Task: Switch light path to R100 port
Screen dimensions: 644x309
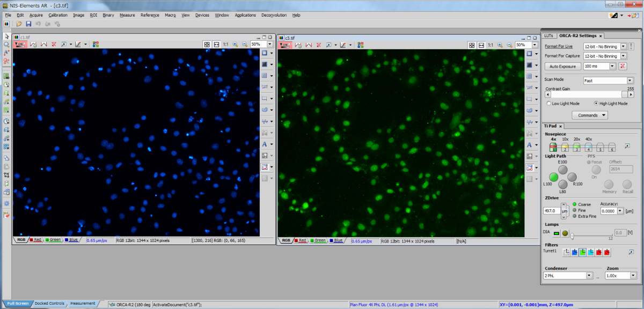Action: tap(572, 177)
